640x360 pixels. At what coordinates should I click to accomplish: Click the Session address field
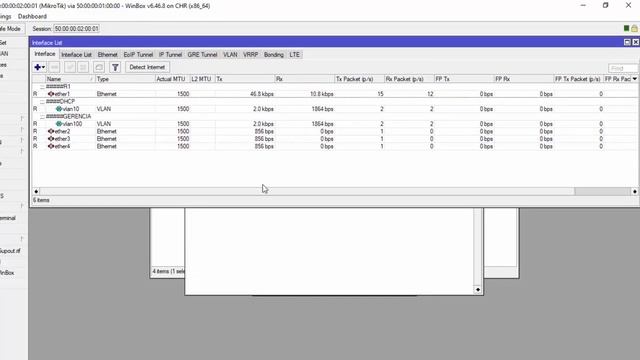tap(76, 29)
